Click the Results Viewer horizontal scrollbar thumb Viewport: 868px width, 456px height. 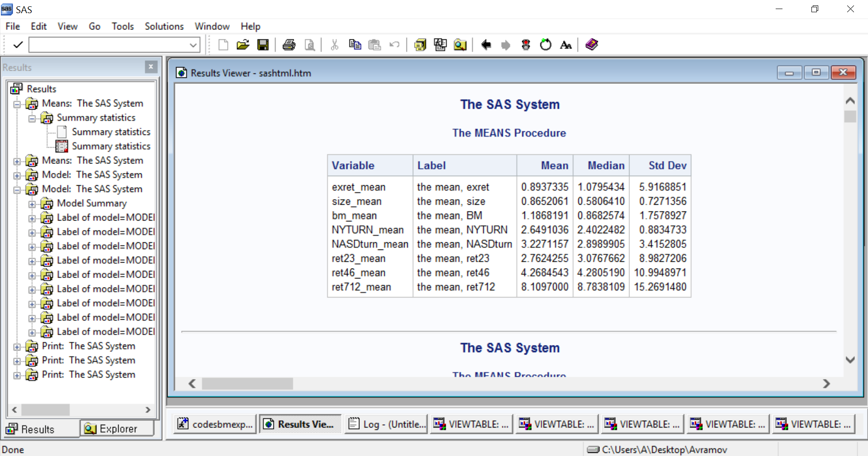(x=247, y=384)
